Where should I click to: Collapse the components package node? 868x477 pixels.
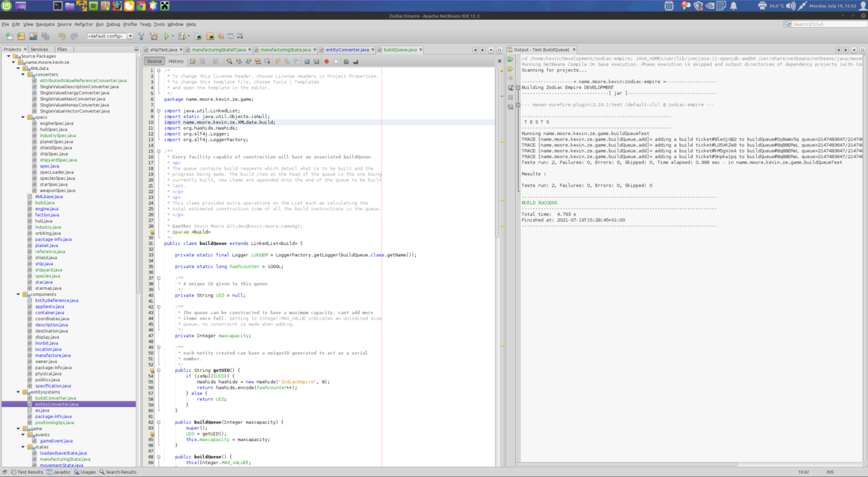(x=18, y=294)
